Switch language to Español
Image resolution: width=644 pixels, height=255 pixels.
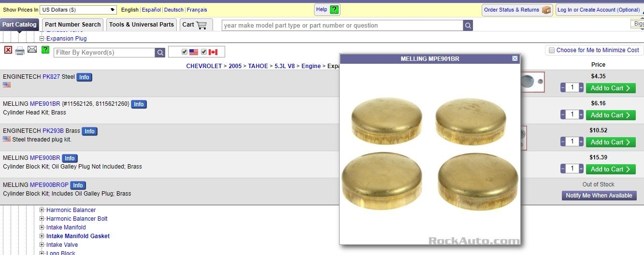[x=151, y=10]
